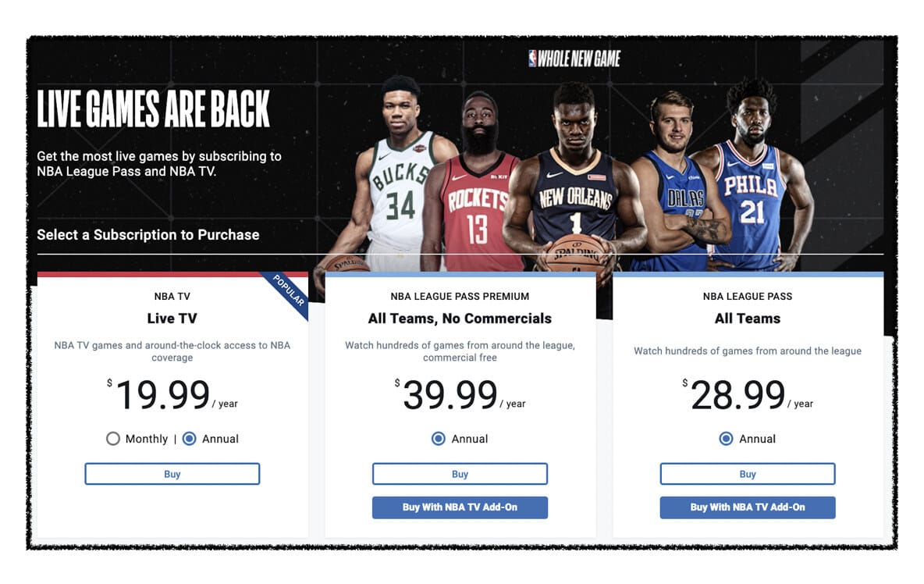The width and height of the screenshot is (924, 584).
Task: Buy the League Pass Premium plan
Action: coord(460,474)
